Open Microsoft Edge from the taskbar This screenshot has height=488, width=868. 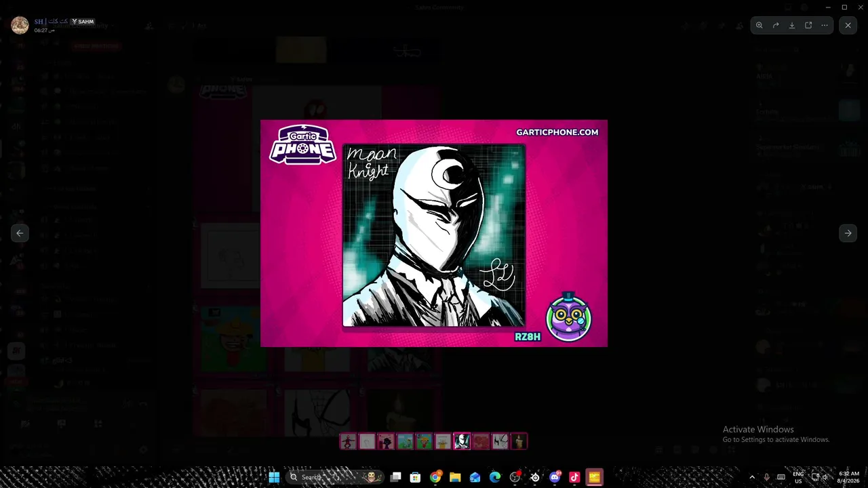(x=495, y=477)
